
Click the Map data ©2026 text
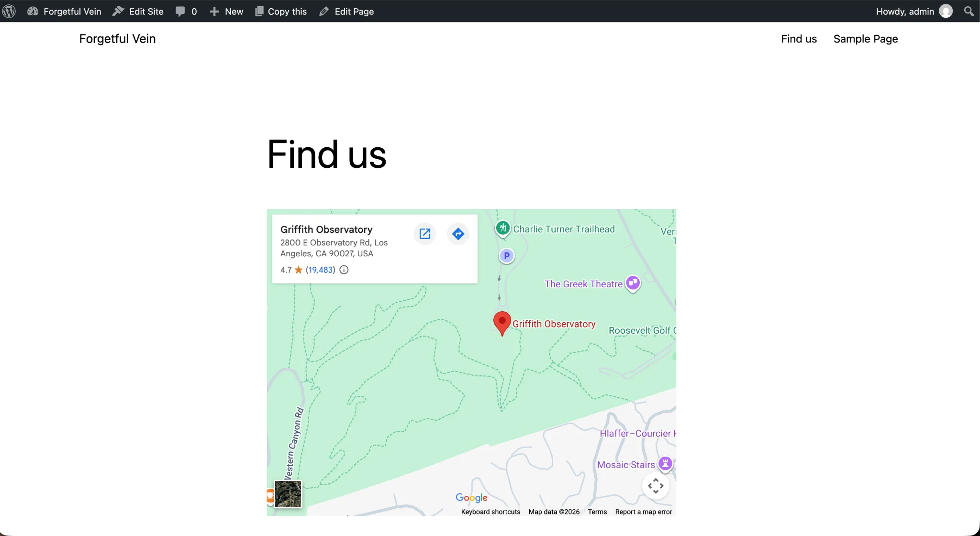pos(554,512)
